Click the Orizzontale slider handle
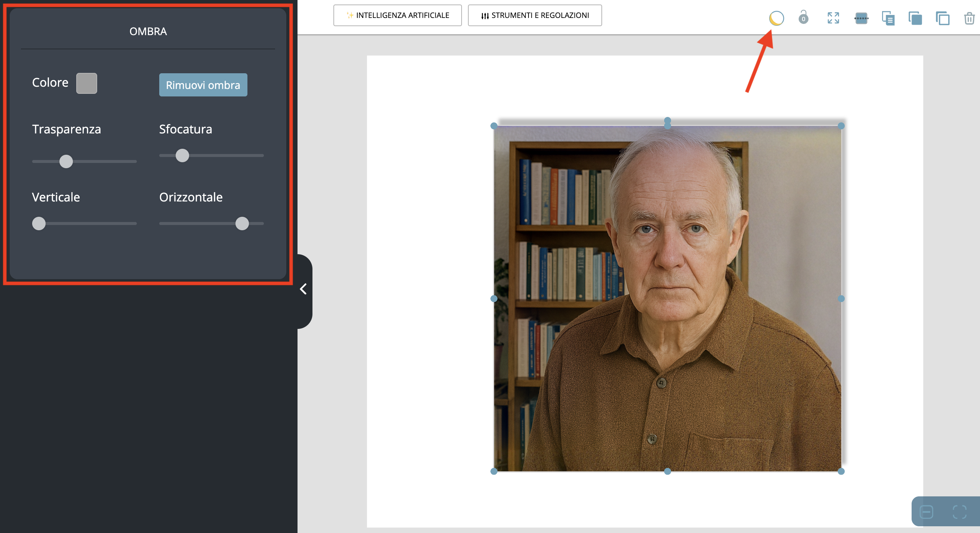Screen dimensions: 980x533 (x=242, y=223)
